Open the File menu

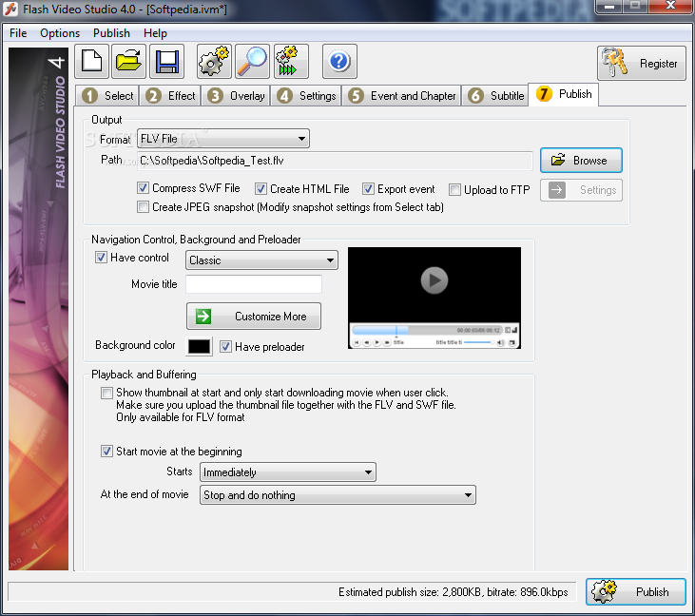point(18,33)
